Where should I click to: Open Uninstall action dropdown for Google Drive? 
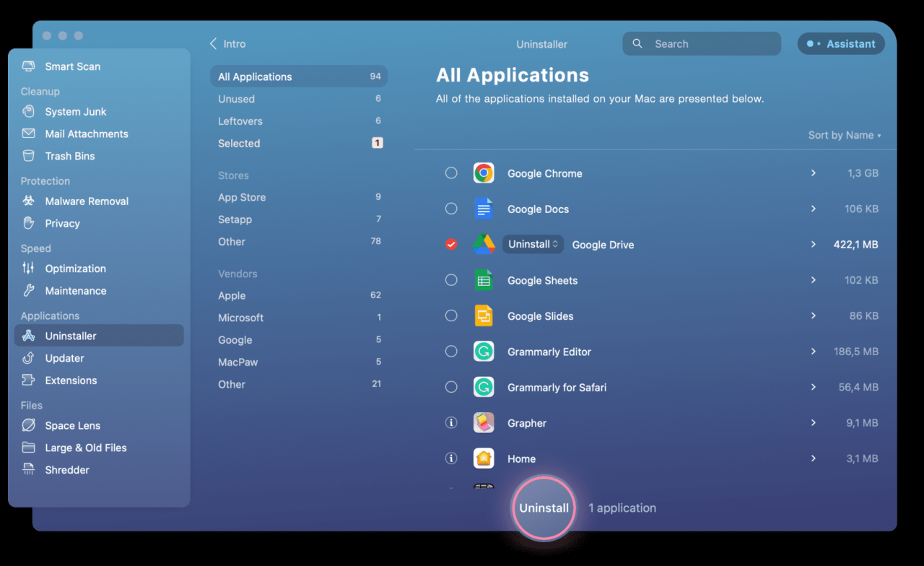533,245
